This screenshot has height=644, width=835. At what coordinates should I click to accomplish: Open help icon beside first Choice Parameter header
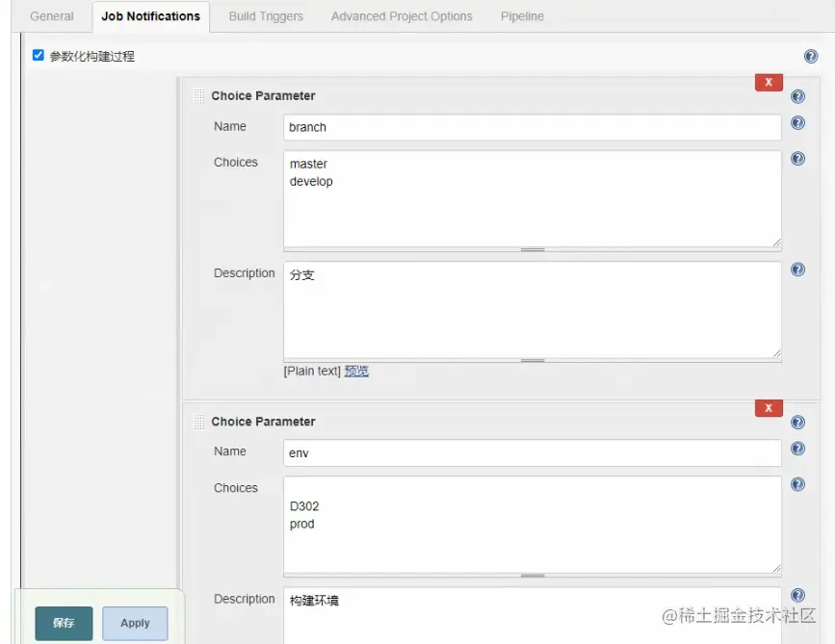coord(797,96)
